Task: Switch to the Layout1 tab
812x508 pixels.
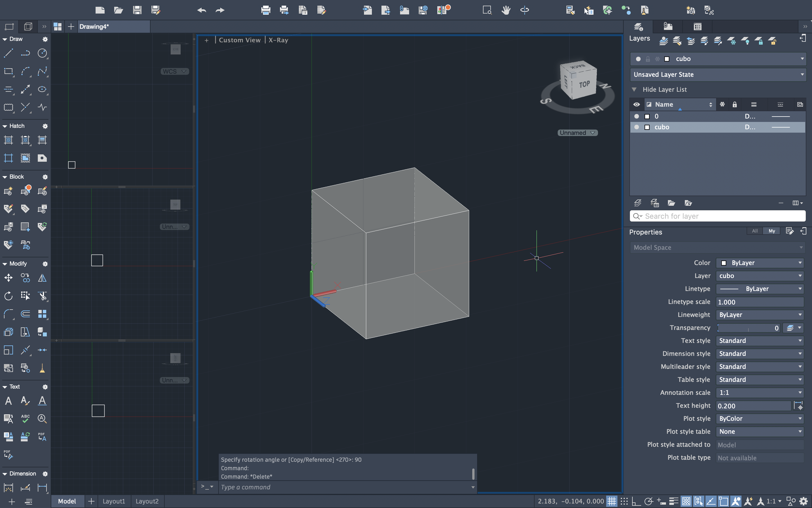Action: click(114, 501)
